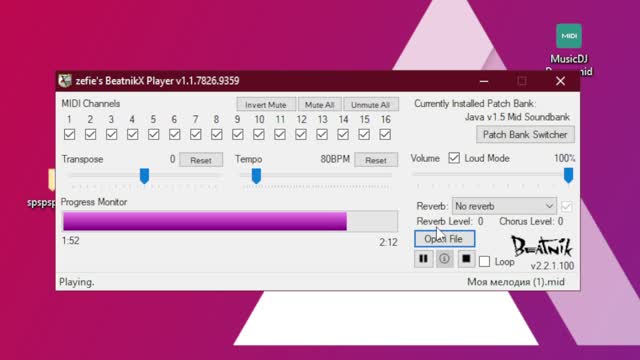Mute MIDI channel 3 checkbox
640x360 pixels.
[111, 134]
